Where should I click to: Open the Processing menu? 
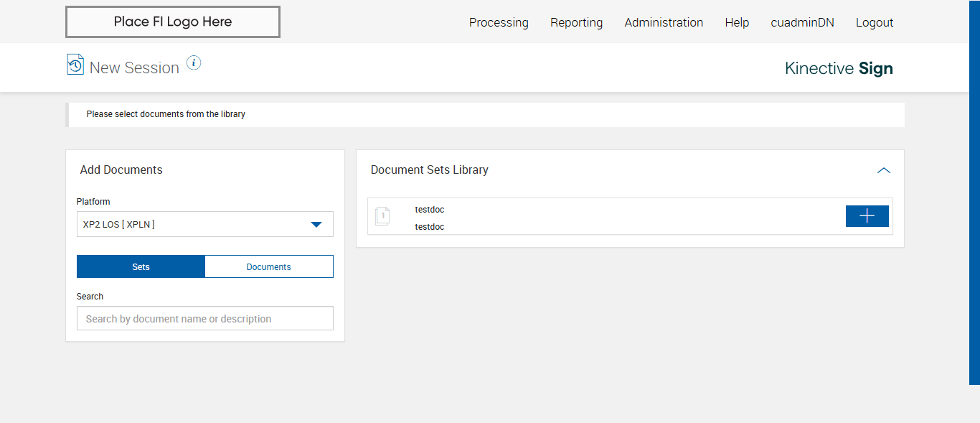coord(499,22)
